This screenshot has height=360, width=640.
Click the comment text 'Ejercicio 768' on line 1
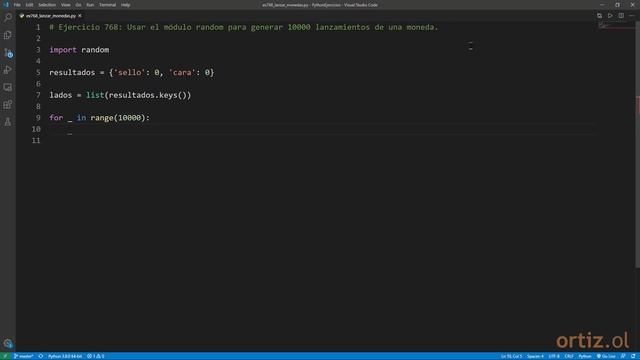point(88,27)
